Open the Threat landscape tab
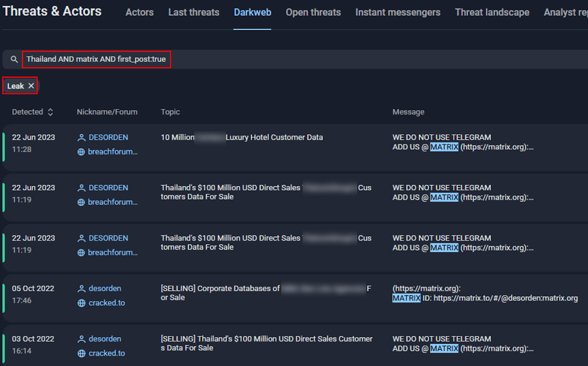 pyautogui.click(x=492, y=12)
